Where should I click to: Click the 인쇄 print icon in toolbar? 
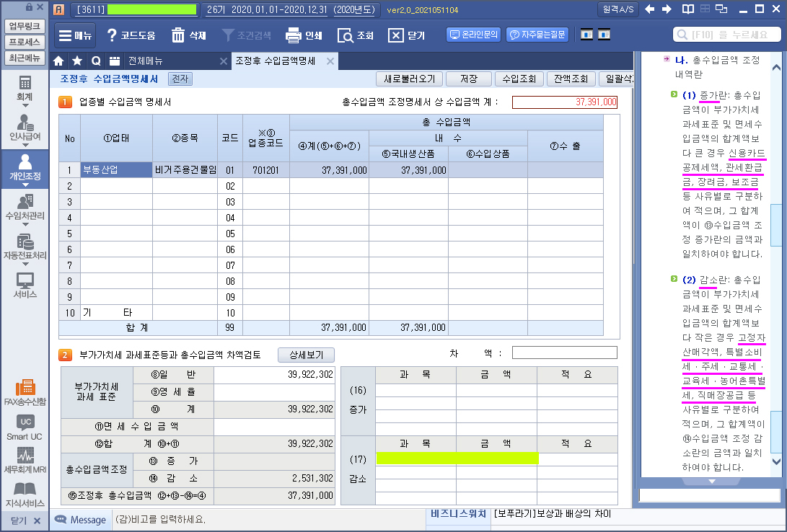(x=304, y=35)
